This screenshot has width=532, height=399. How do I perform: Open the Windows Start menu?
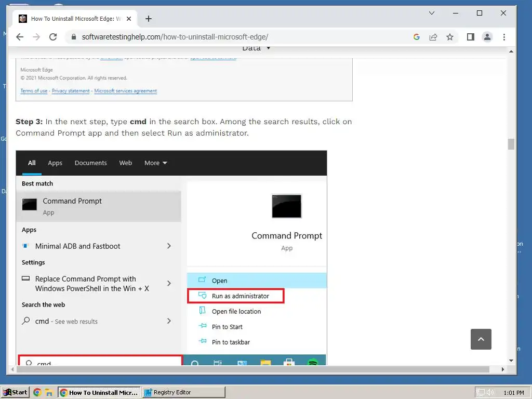15,392
